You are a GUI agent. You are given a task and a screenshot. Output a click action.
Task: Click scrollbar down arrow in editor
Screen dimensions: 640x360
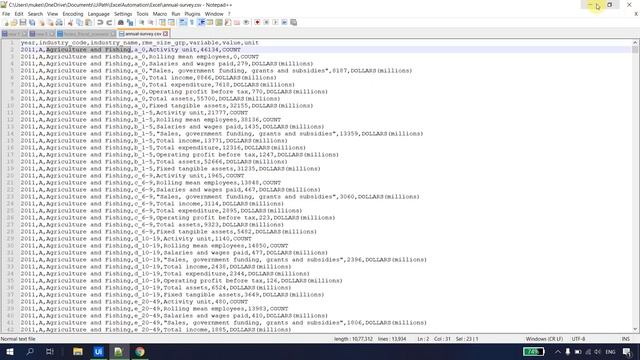point(635,329)
